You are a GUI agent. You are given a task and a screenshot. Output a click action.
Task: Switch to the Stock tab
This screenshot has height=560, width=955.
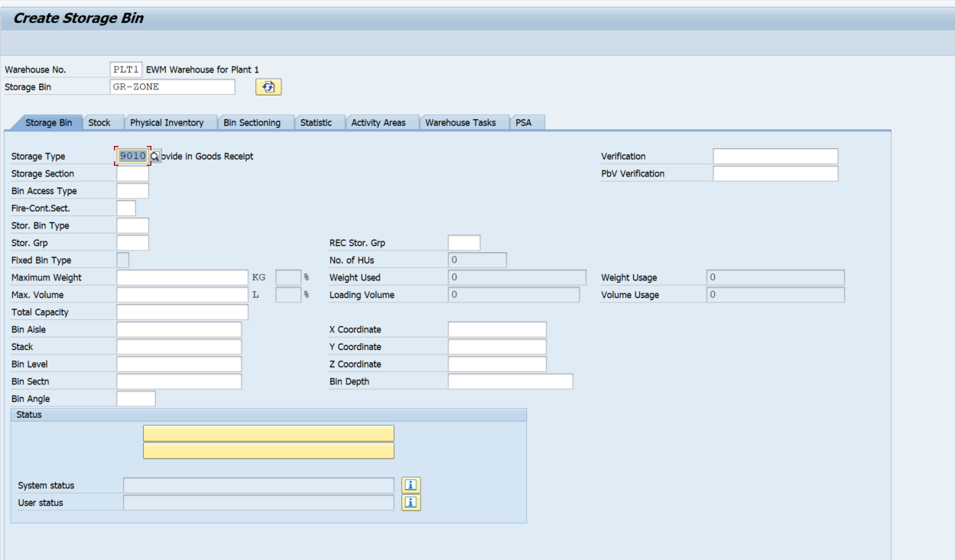tap(99, 122)
